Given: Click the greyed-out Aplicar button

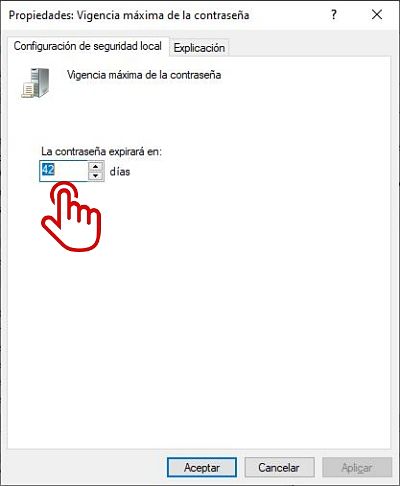Looking at the screenshot, I should pyautogui.click(x=357, y=467).
